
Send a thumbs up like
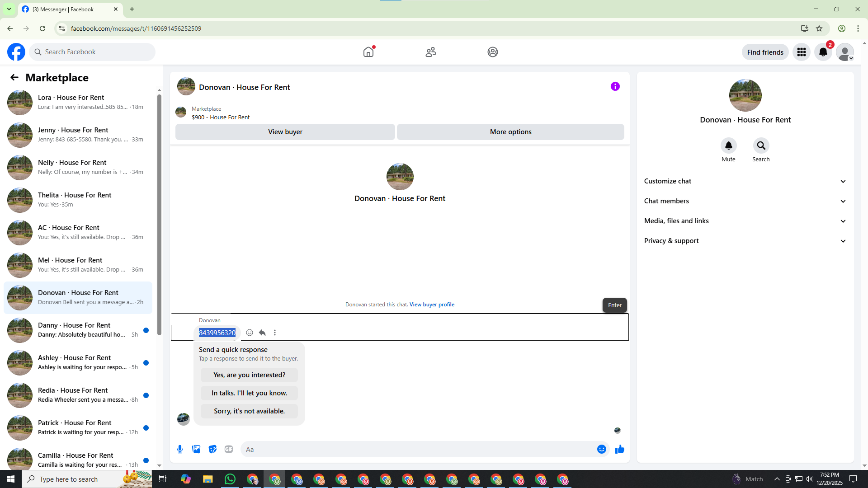point(619,449)
